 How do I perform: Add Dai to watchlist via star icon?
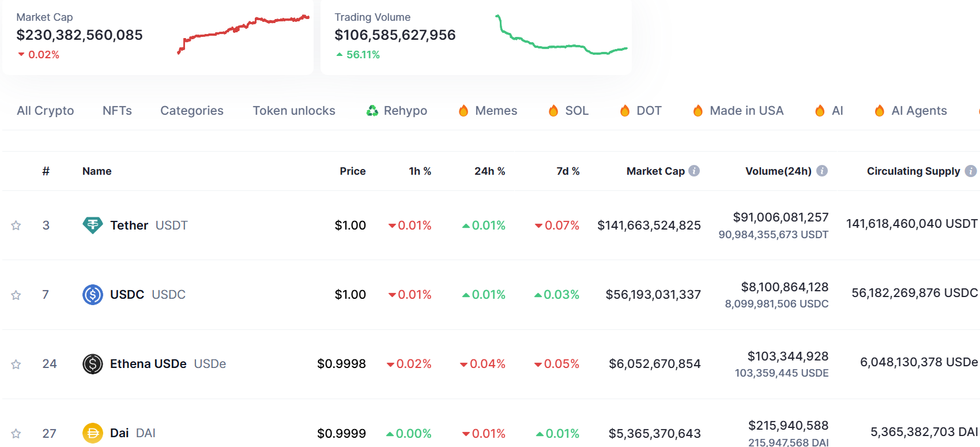(x=16, y=433)
